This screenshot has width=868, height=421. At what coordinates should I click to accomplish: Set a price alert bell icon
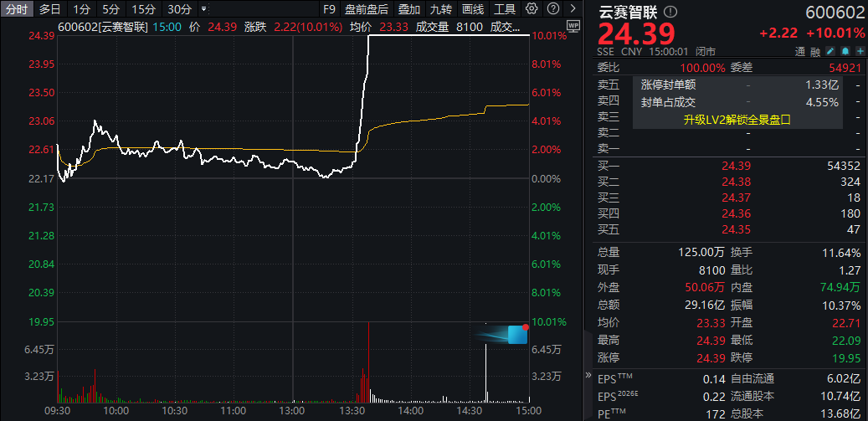pos(847,52)
